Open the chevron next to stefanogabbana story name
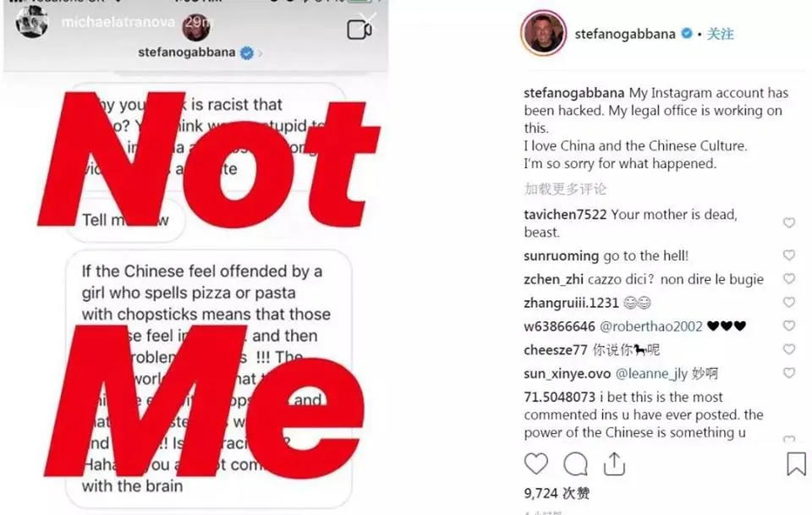This screenshot has height=515, width=812. click(261, 53)
